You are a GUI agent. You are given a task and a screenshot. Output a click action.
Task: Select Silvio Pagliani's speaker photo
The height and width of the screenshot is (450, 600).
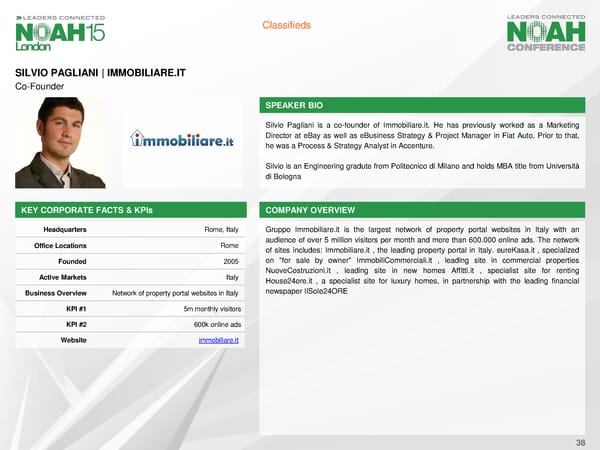pos(60,143)
